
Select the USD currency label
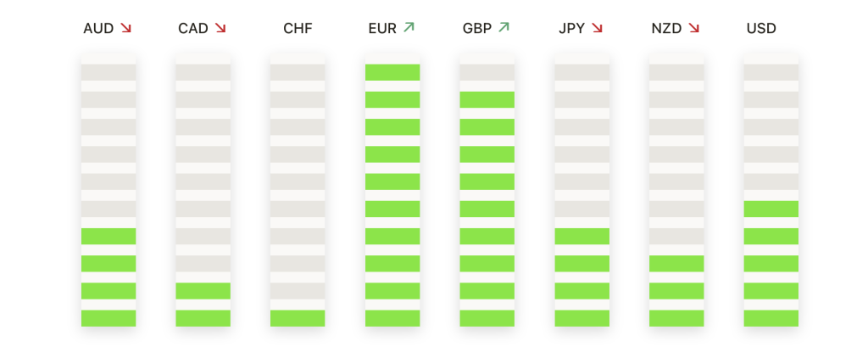pos(761,28)
